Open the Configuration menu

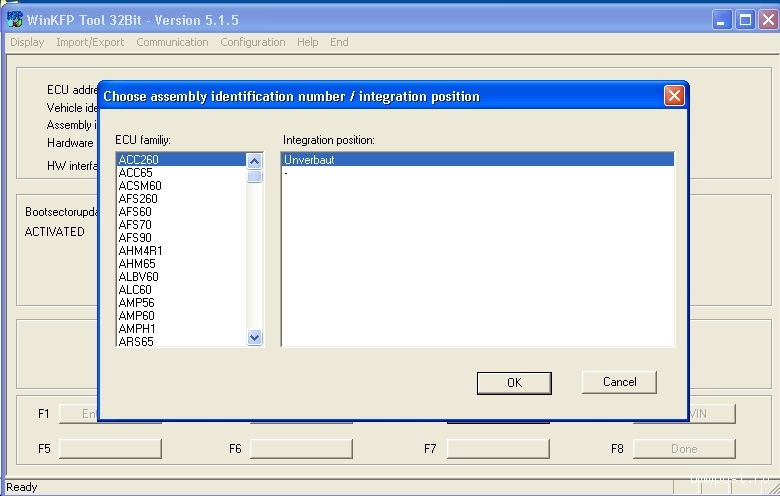(252, 42)
